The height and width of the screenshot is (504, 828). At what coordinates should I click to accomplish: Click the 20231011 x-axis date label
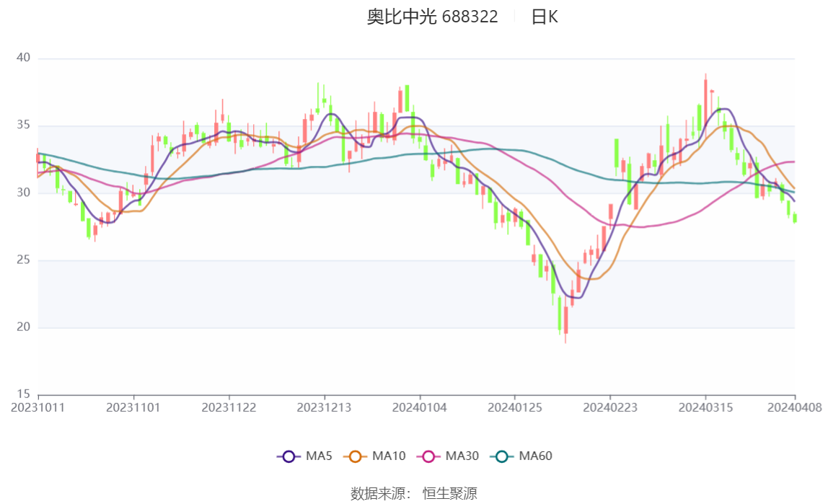point(38,408)
